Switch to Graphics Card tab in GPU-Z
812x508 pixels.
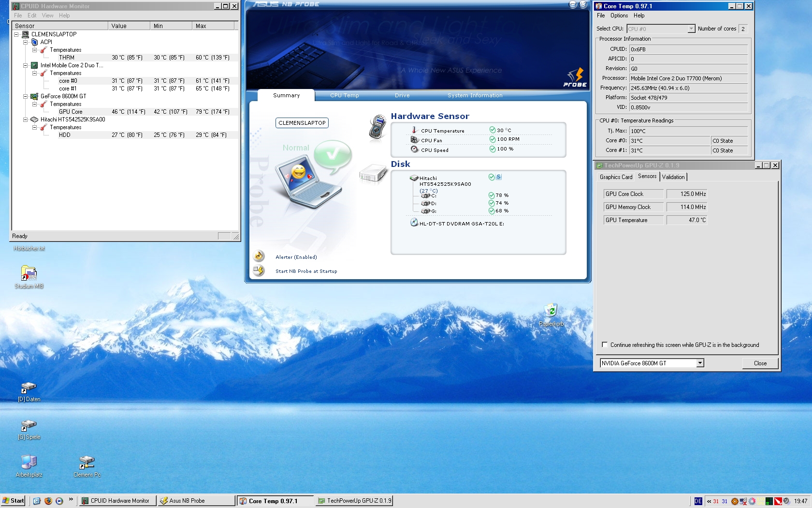click(616, 177)
